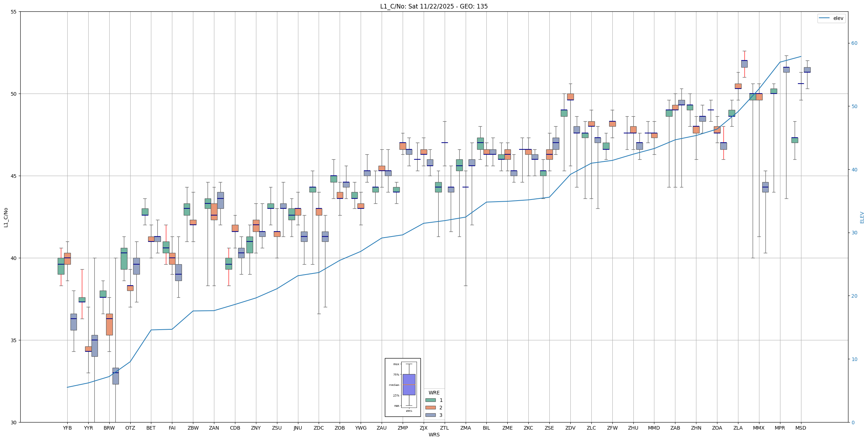Viewport: 868px width, 441px height.
Task: Click the boxplot explanation inset diagram
Action: (403, 387)
